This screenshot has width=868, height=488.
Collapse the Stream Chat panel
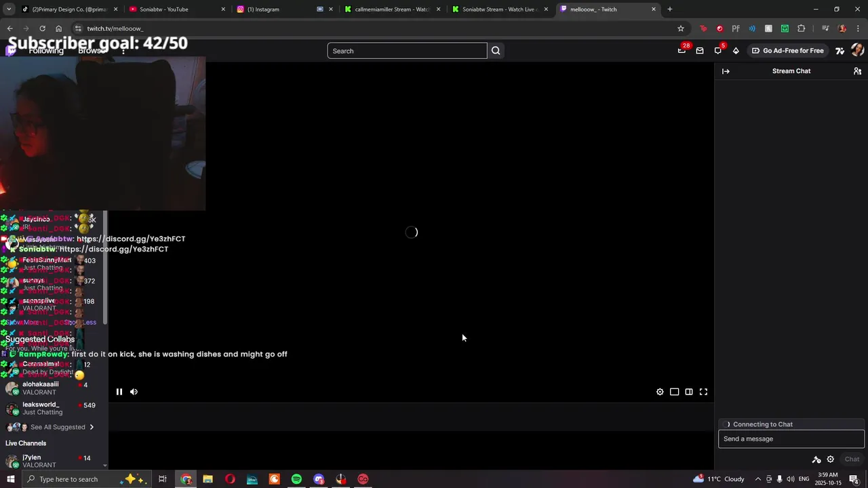click(726, 71)
